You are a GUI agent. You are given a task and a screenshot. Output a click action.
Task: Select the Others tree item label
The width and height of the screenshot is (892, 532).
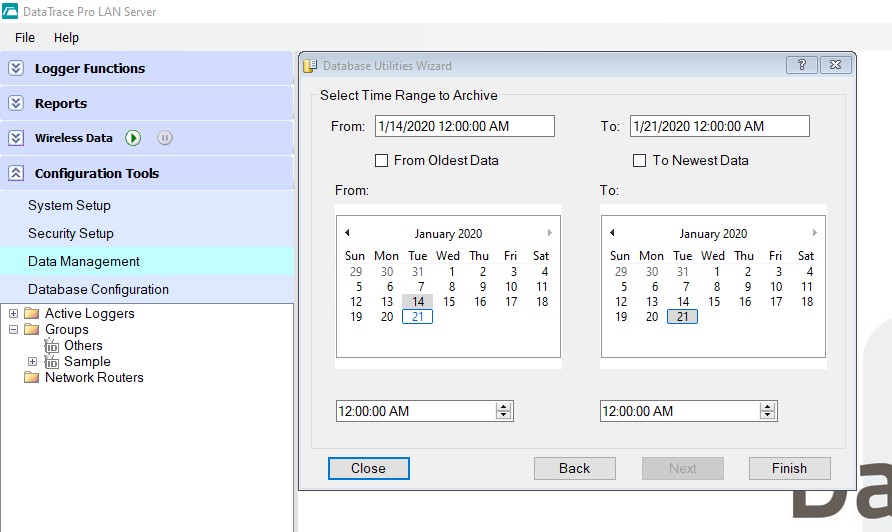pyautogui.click(x=83, y=345)
